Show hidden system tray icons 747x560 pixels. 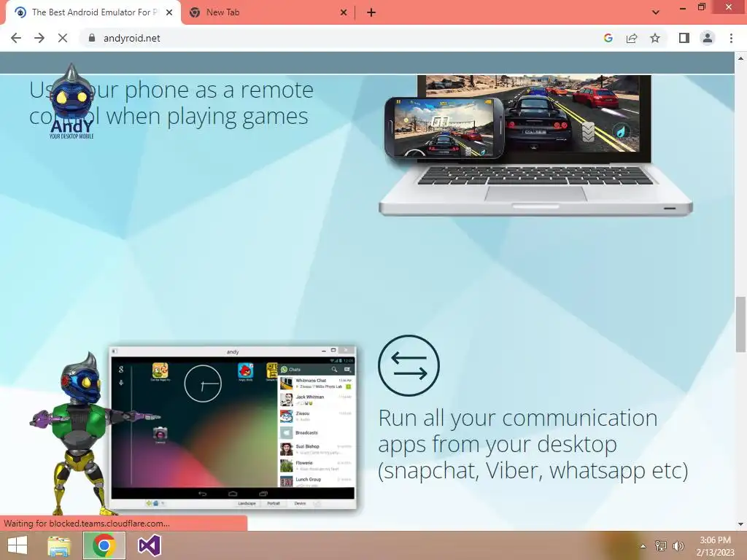[643, 546]
